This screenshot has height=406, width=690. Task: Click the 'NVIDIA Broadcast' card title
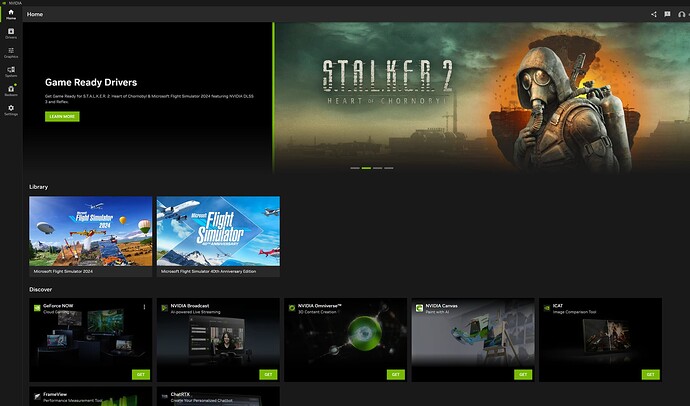coord(190,306)
